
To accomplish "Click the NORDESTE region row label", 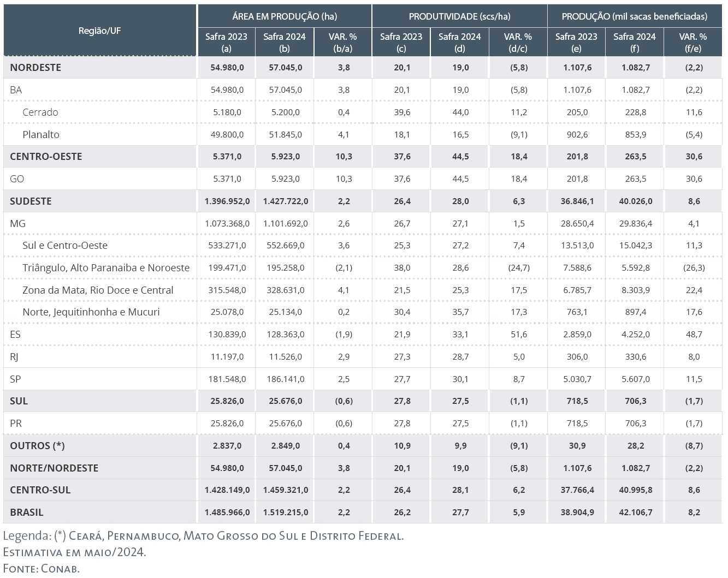I will pos(35,68).
